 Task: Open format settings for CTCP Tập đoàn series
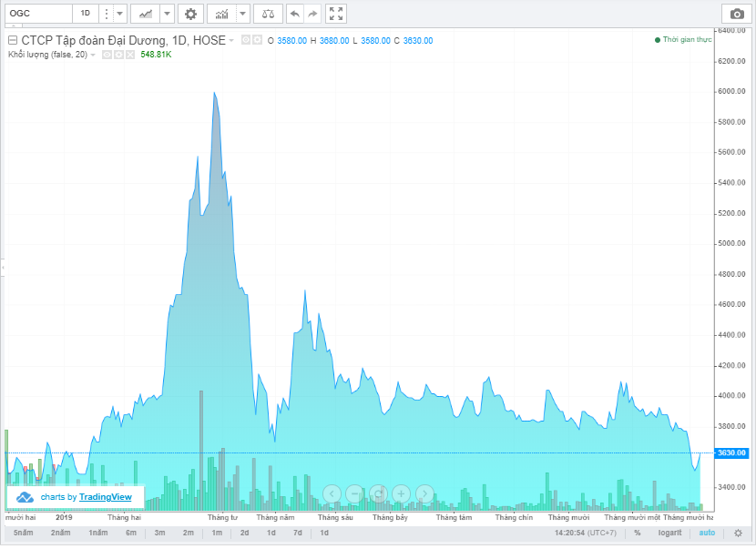click(257, 40)
